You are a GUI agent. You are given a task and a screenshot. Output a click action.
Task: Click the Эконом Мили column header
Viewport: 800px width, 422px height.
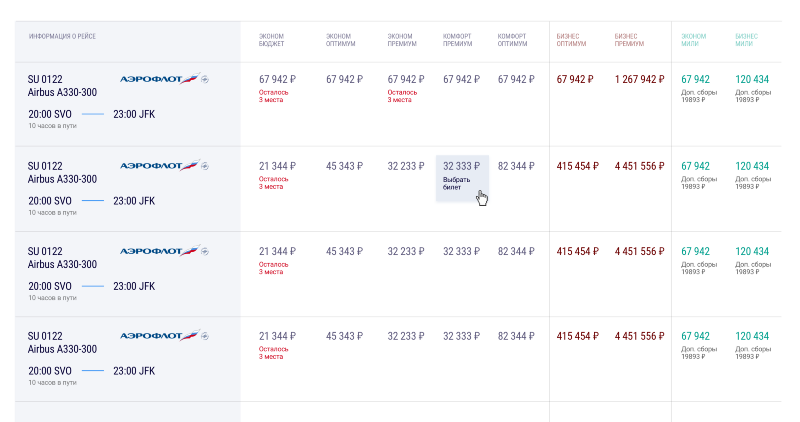693,40
